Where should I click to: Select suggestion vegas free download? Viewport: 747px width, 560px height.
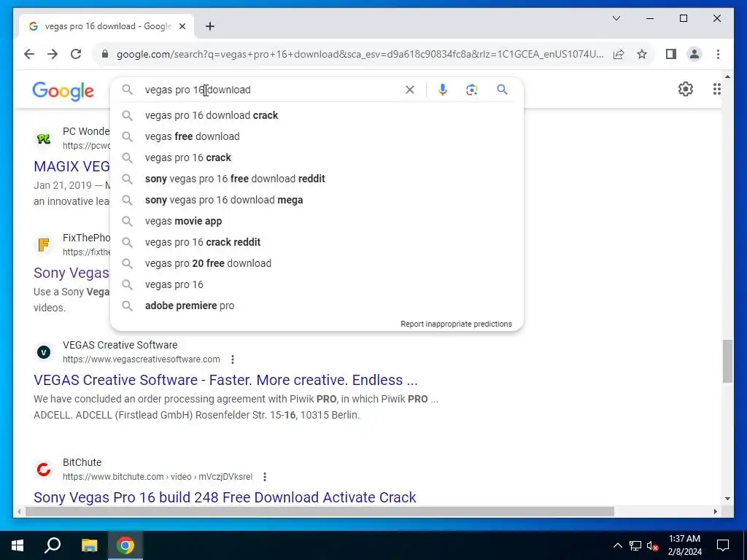click(x=317, y=136)
